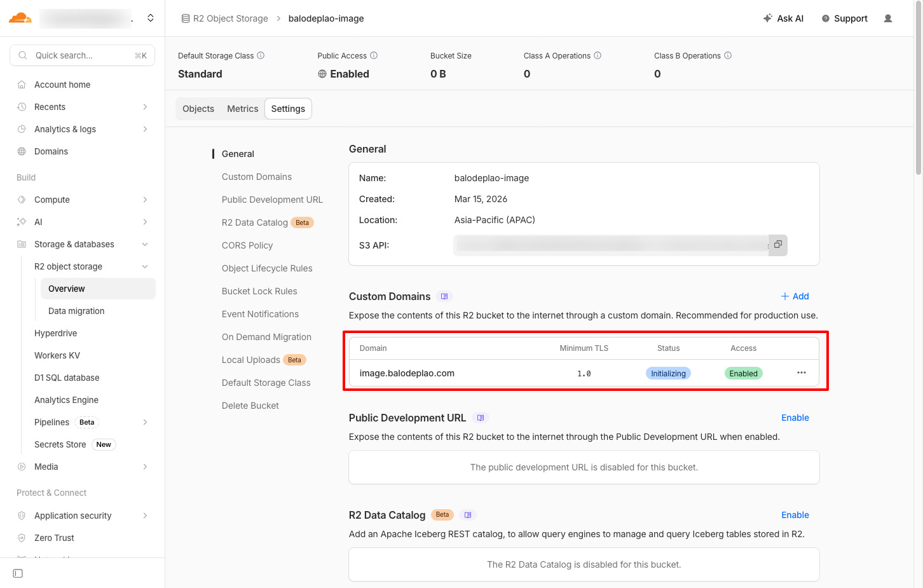Focus the Quick search field
The height and width of the screenshot is (588, 923).
[83, 56]
